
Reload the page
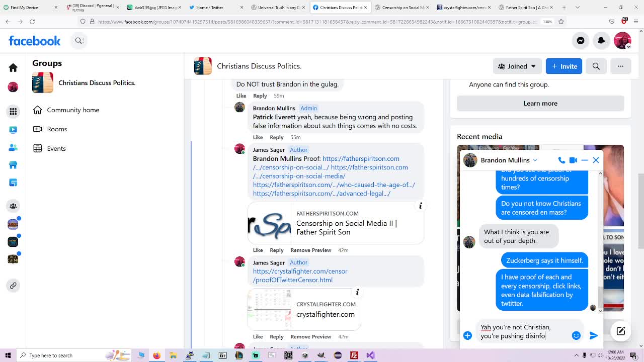32,22
